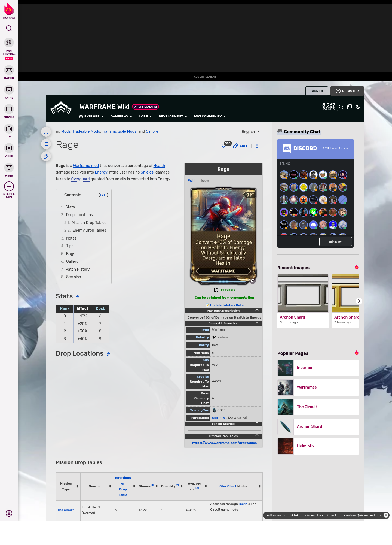Open the Explore dropdown menu

91,116
